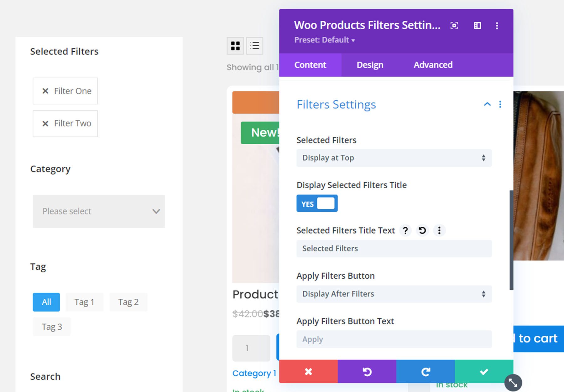
Task: Collapse the Filters Settings section
Action: pos(487,105)
